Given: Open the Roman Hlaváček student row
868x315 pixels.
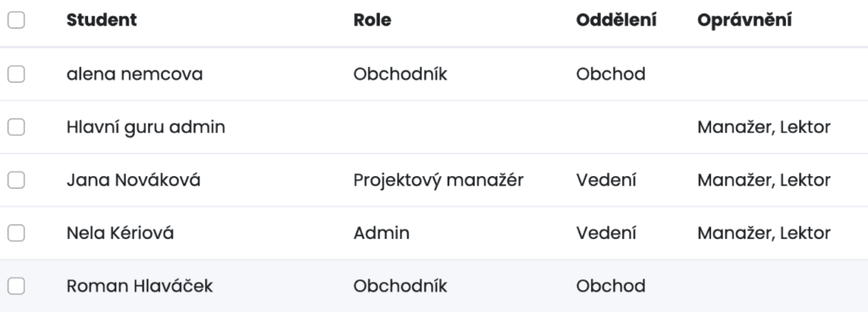Looking at the screenshot, I should tap(434, 285).
